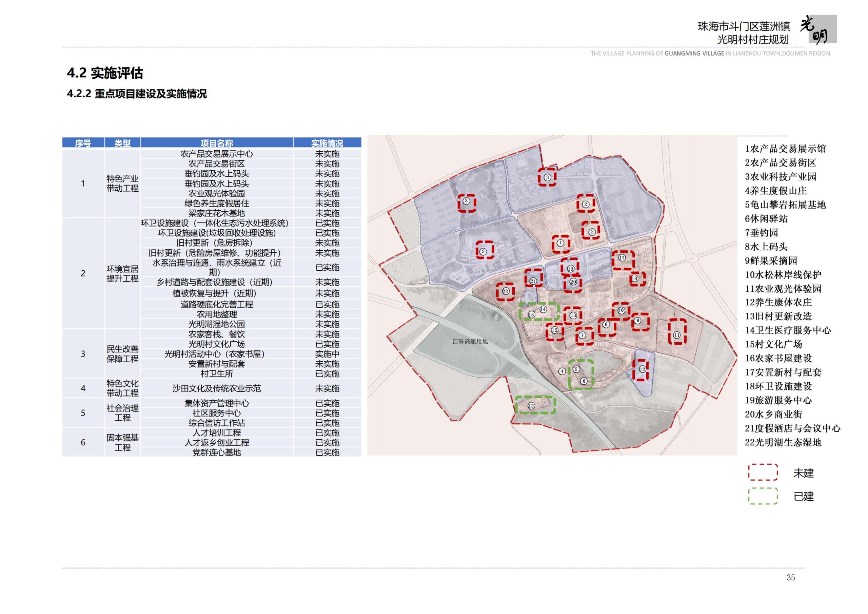
Task: Click the 实施中 status cell
Action: (x=327, y=354)
